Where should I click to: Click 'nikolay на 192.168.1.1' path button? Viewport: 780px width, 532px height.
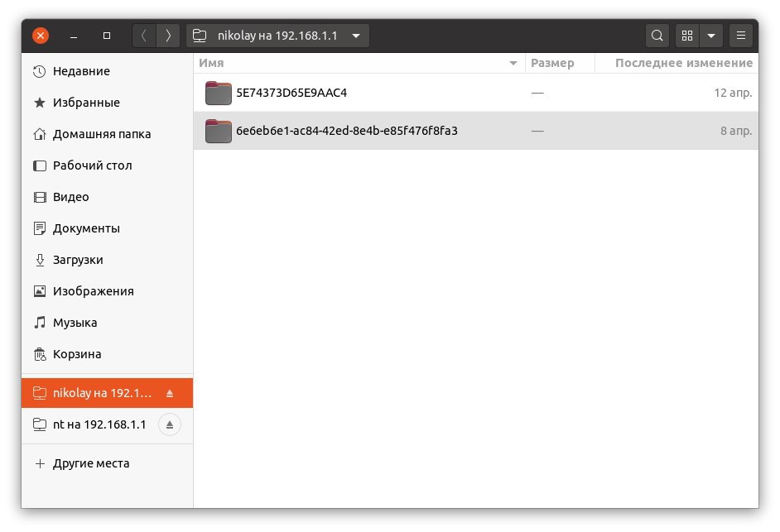[277, 36]
